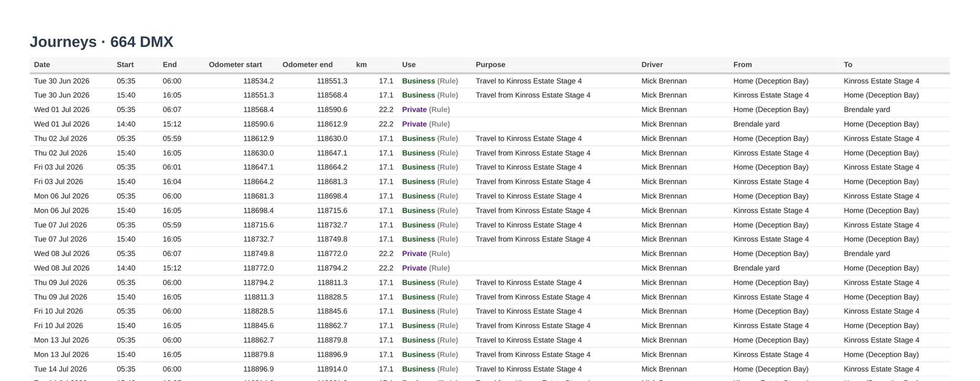This screenshot has width=980, height=381.
Task: Click driver Mick Brennan on Tue 14 Jul 05:35 row
Action: pos(664,369)
